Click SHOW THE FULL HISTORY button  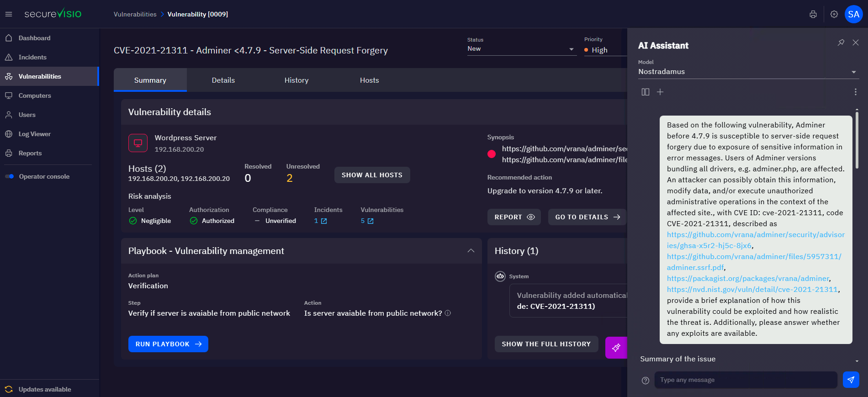[546, 344]
